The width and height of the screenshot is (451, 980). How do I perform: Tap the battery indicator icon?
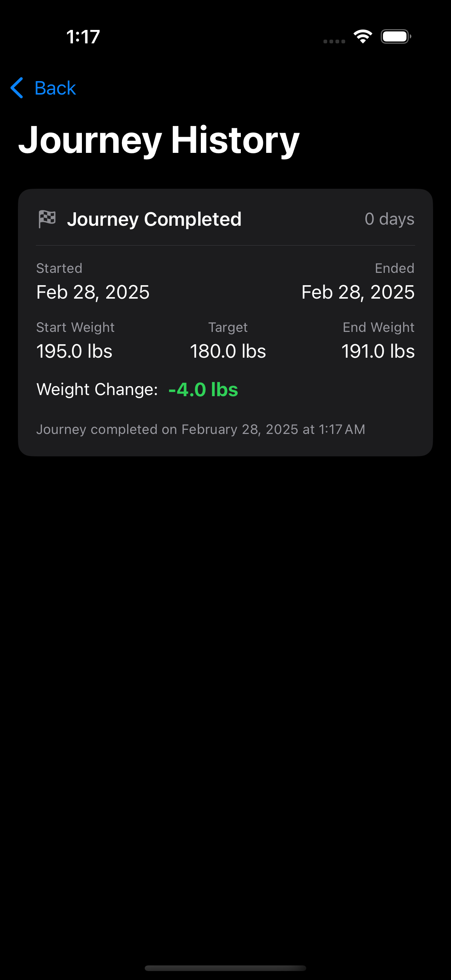[395, 37]
